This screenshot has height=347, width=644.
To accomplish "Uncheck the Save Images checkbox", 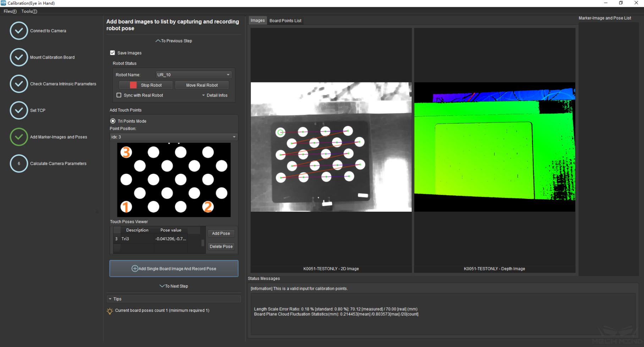I will 112,53.
